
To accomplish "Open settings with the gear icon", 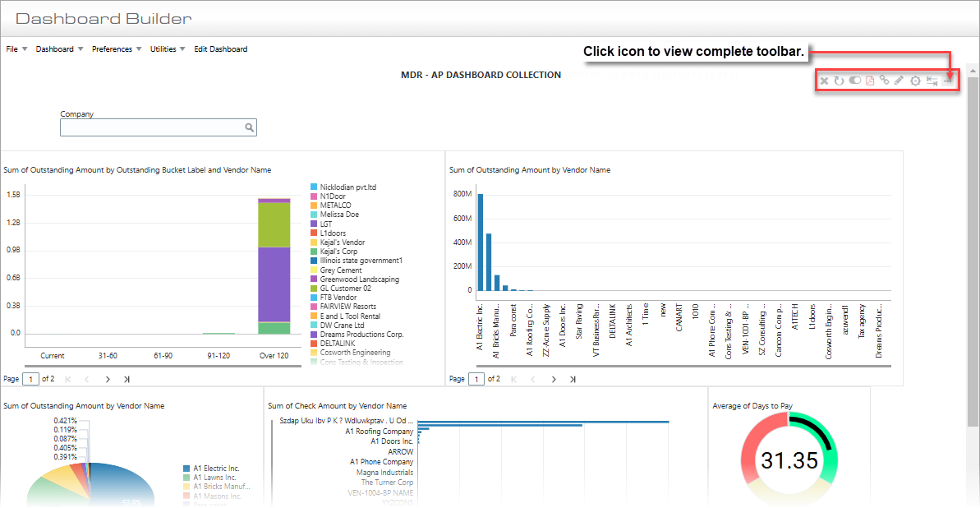I will (915, 81).
